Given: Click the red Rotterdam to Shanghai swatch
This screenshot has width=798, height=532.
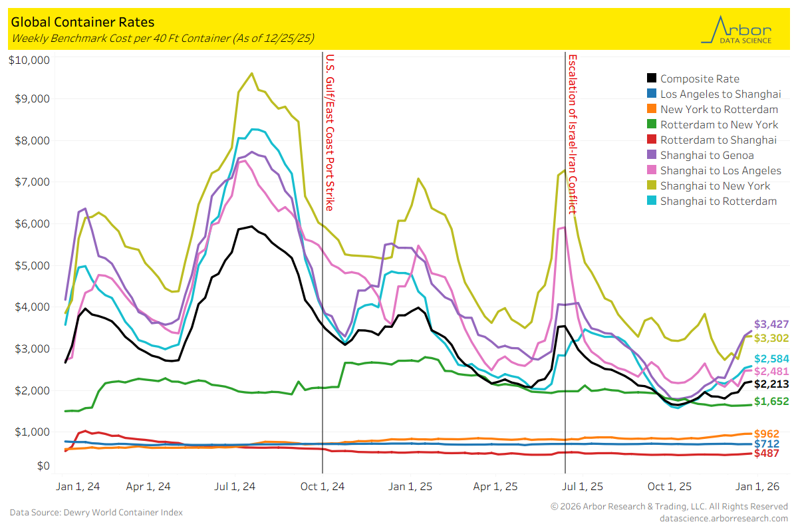Looking at the screenshot, I should pos(652,140).
